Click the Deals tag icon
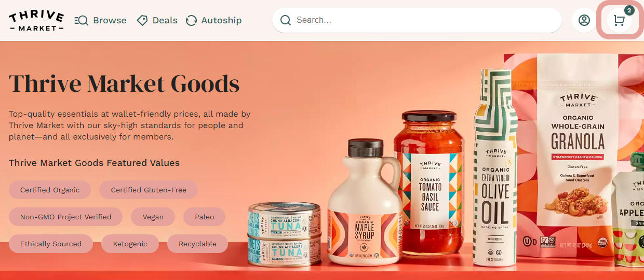The width and height of the screenshot is (644, 280). (x=142, y=20)
